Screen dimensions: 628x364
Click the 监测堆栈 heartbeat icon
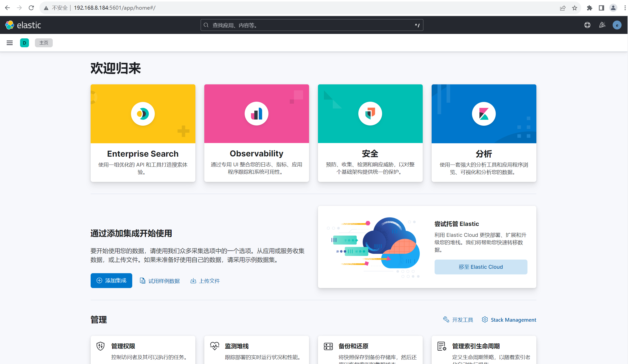[x=214, y=346]
